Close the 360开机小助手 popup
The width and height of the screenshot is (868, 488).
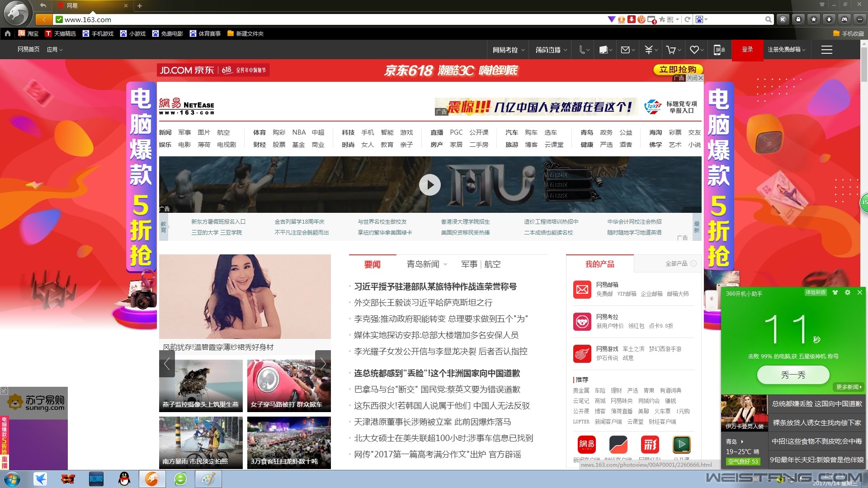pyautogui.click(x=860, y=293)
